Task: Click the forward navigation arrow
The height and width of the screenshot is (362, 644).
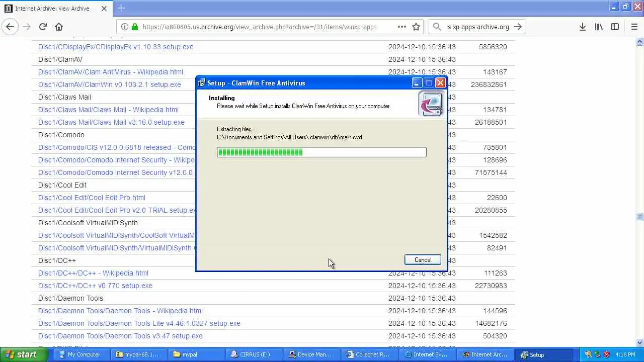Action: [x=27, y=27]
